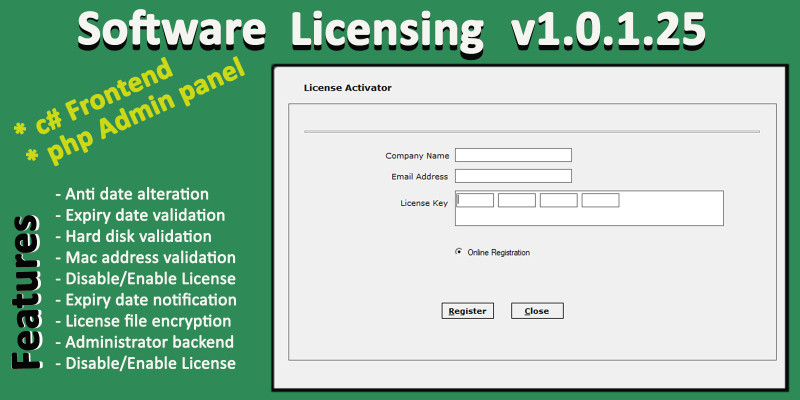This screenshot has height=400, width=800.
Task: Click the Company Name label
Action: click(x=417, y=156)
